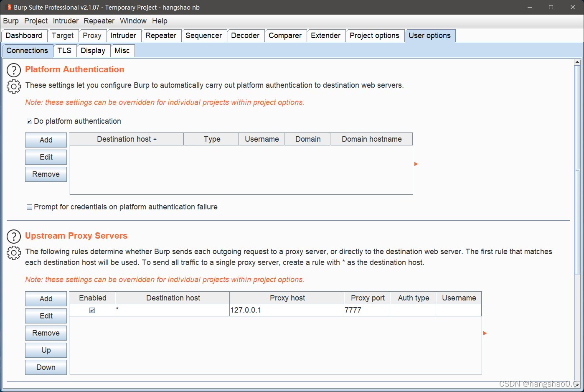Select the 7777 proxy port cell
This screenshot has width=584, height=392.
367,310
